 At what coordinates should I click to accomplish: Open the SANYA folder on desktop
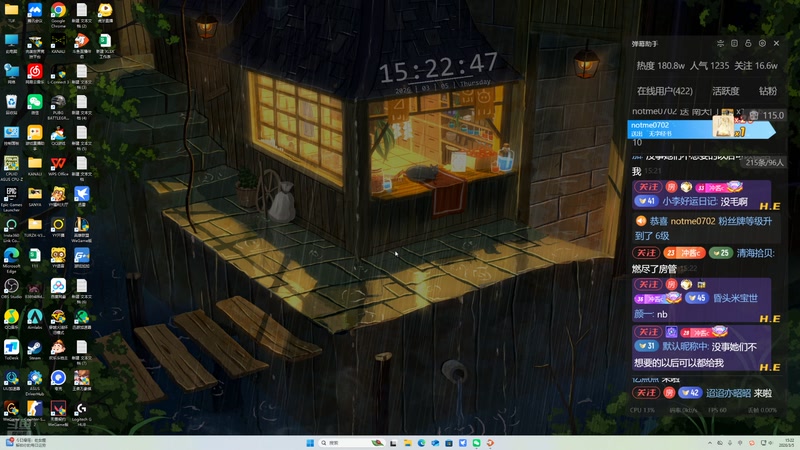pos(35,197)
